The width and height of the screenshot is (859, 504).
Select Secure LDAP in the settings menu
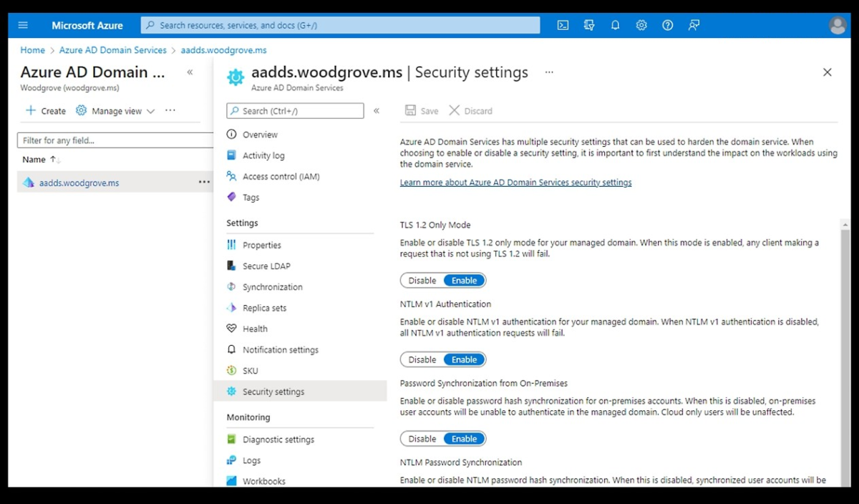266,266
